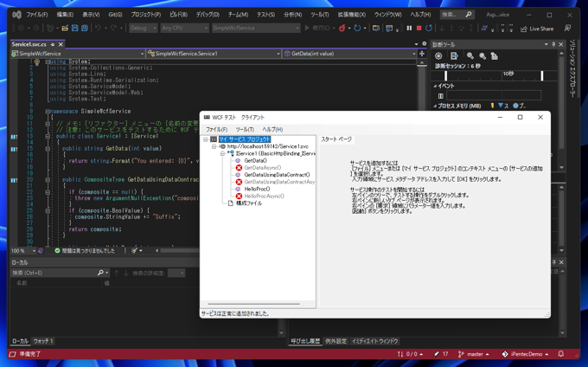This screenshot has height=367, width=588.
Task: Collapse the マイ サービス プロジェクト tree node
Action: [205, 139]
